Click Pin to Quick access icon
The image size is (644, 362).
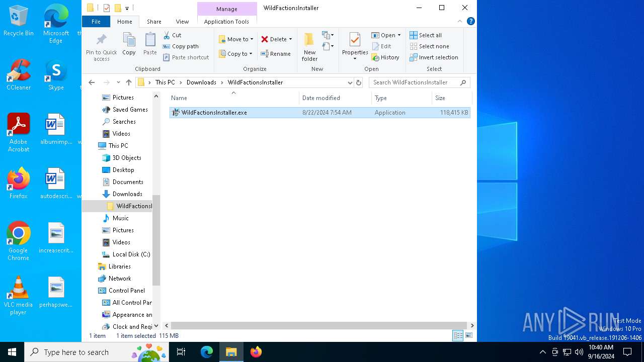pos(101,47)
